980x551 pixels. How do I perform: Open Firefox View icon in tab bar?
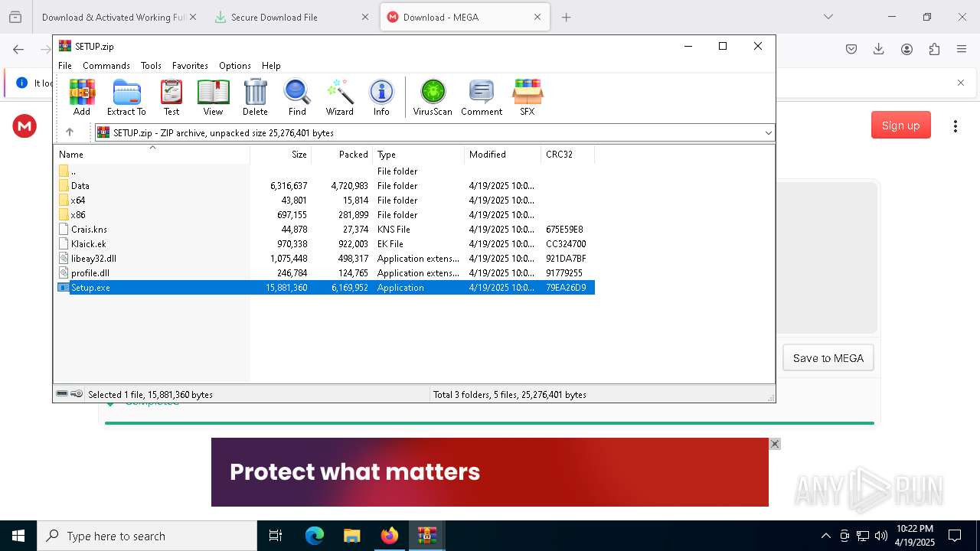click(x=15, y=17)
